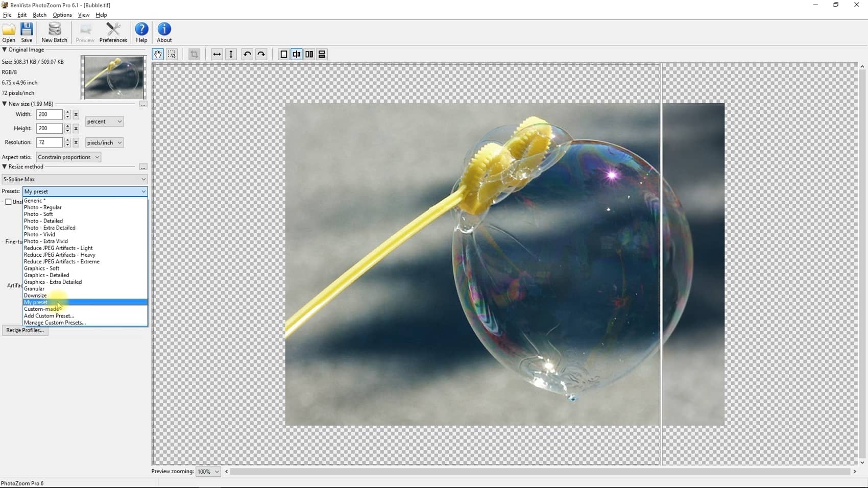
Task: Click the Resolution value input field
Action: tap(50, 142)
